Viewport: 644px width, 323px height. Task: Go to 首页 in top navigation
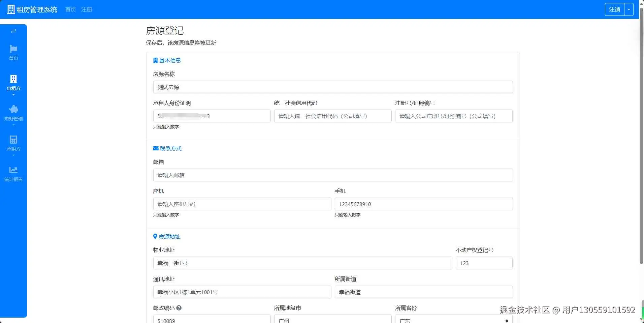pyautogui.click(x=70, y=9)
